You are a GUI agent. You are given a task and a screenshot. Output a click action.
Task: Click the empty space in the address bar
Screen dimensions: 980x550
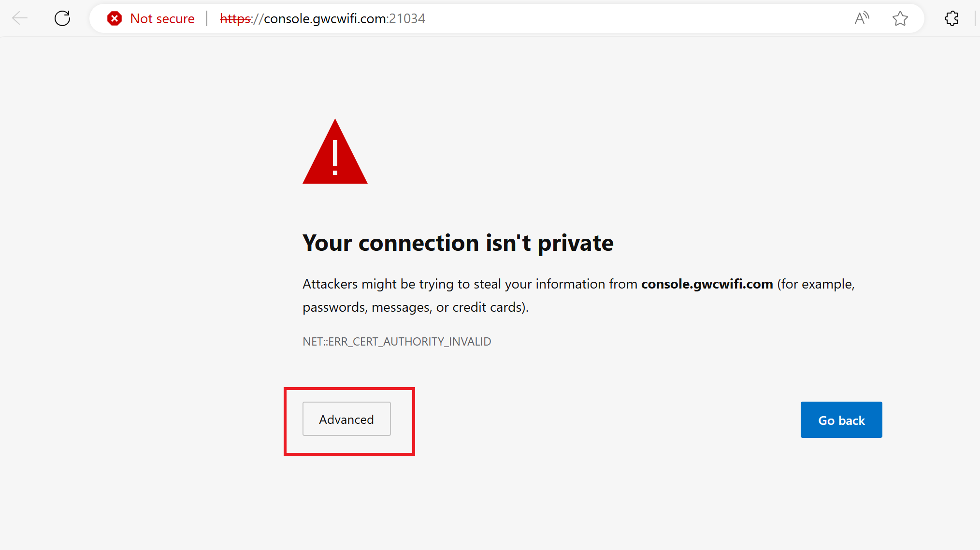[x=628, y=18]
